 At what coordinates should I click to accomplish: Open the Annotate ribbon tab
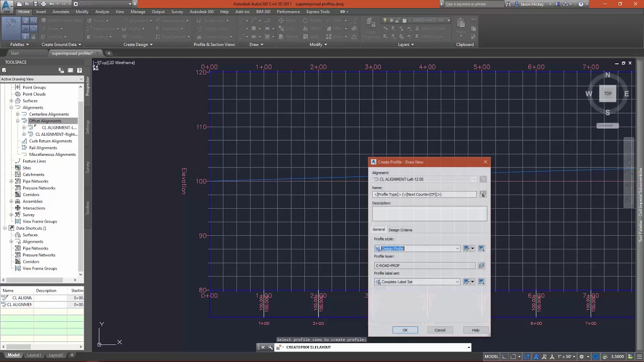61,12
